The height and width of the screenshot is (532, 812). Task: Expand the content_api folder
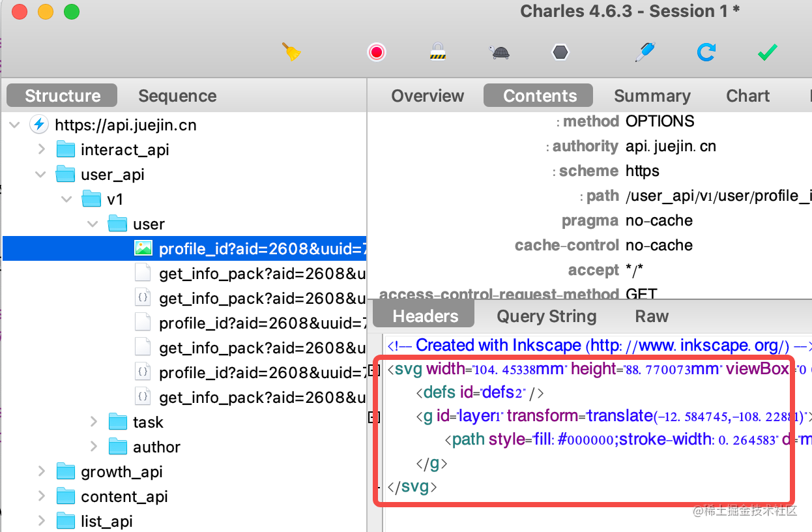[x=42, y=496]
